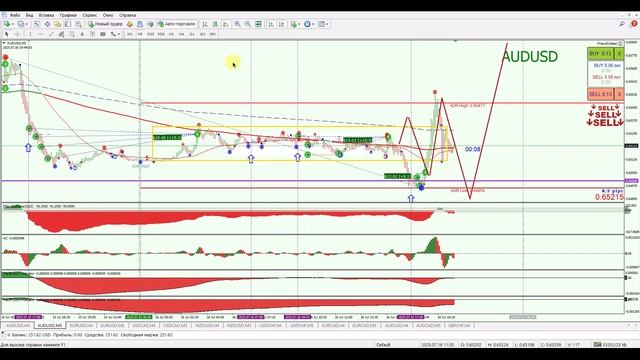Screen dimensions: 640x360
Task: Switch to the EURUSD,H4 chart tab
Action: pyautogui.click(x=81, y=325)
